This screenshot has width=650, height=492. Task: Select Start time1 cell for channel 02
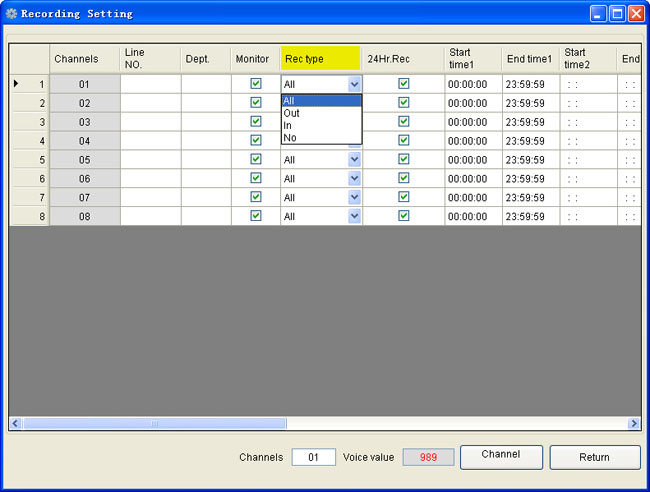click(x=472, y=103)
